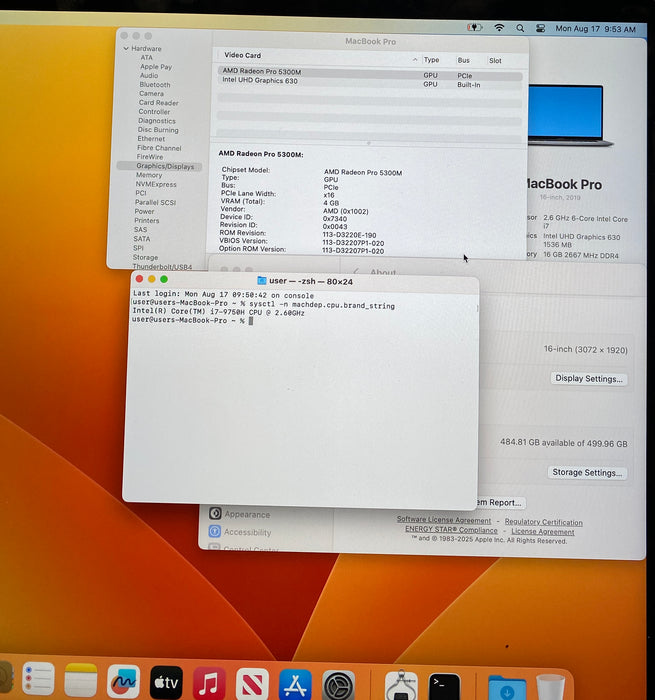Open the License Agreement link
The height and width of the screenshot is (700, 655).
pyautogui.click(x=542, y=531)
